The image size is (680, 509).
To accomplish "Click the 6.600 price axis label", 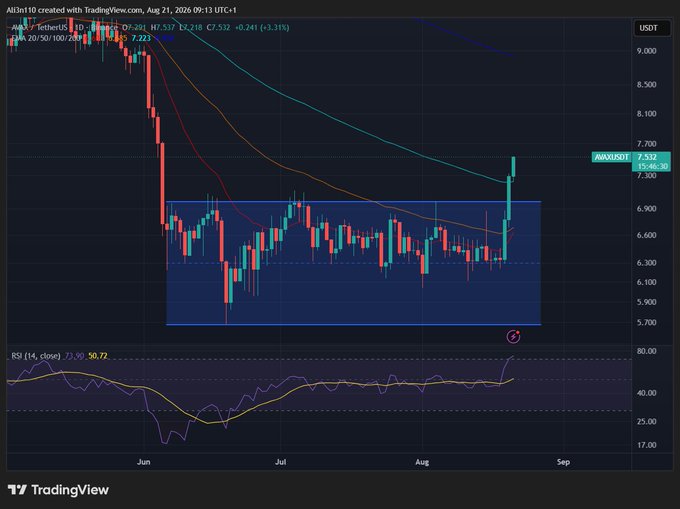I will tap(647, 235).
